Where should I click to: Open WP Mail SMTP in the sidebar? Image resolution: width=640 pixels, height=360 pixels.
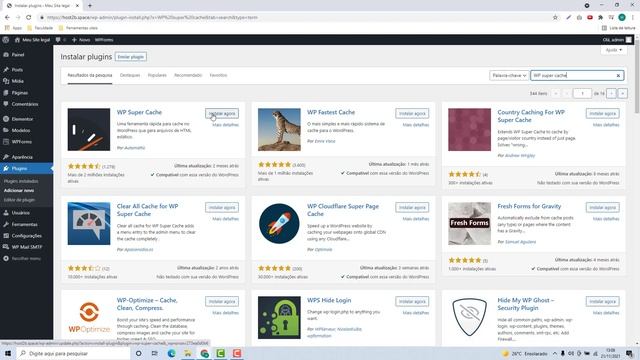coord(27,247)
